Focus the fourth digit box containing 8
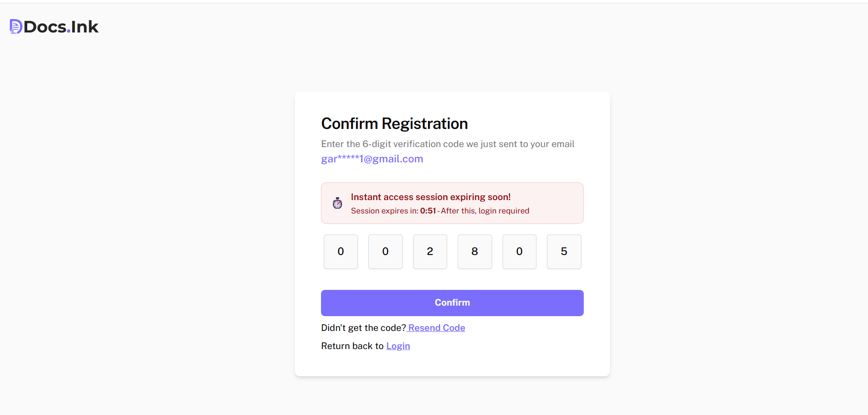This screenshot has height=415, width=868. pos(474,252)
